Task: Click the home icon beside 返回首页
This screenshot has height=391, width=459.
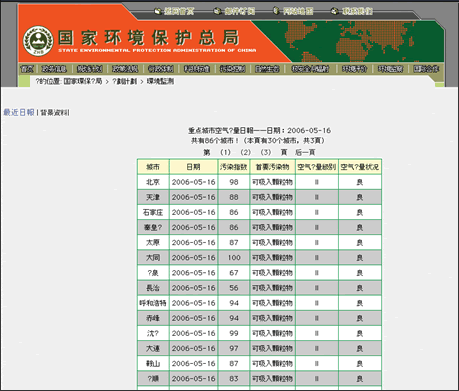Action: (158, 11)
